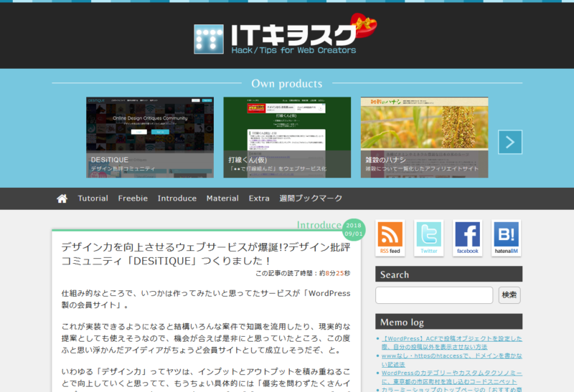Viewport: 574px width, 392px height.
Task: Open the Facebook icon link
Action: click(x=467, y=237)
